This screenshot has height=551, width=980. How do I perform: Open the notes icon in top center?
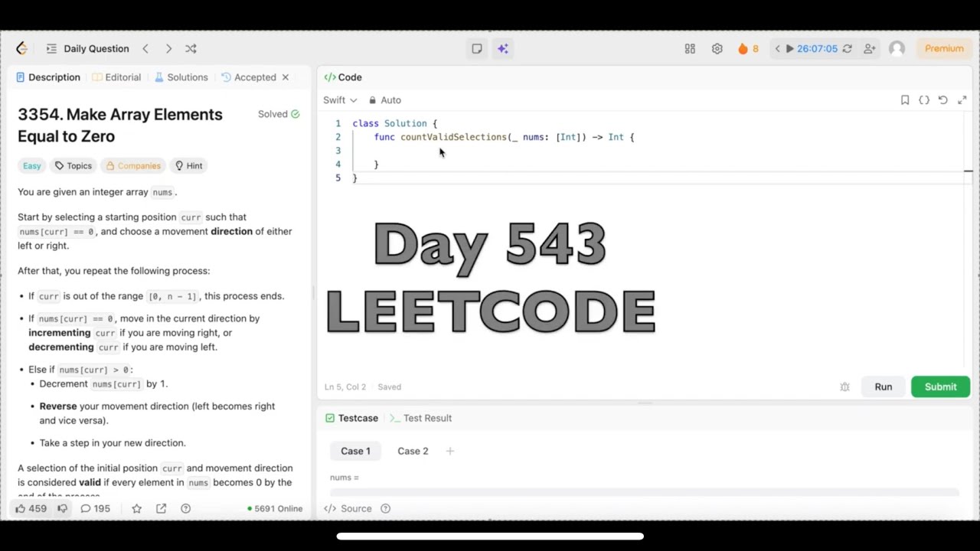click(x=477, y=48)
